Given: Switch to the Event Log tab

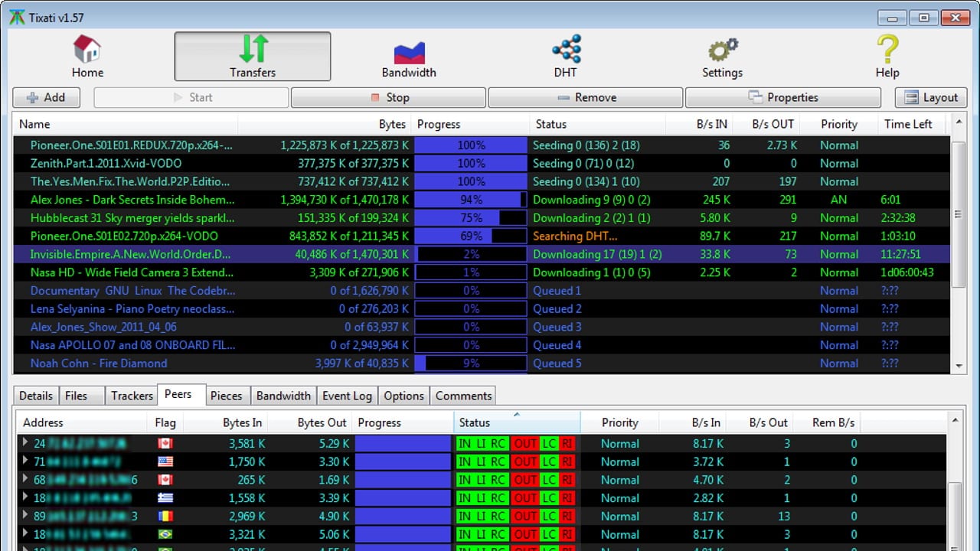Looking at the screenshot, I should coord(347,396).
